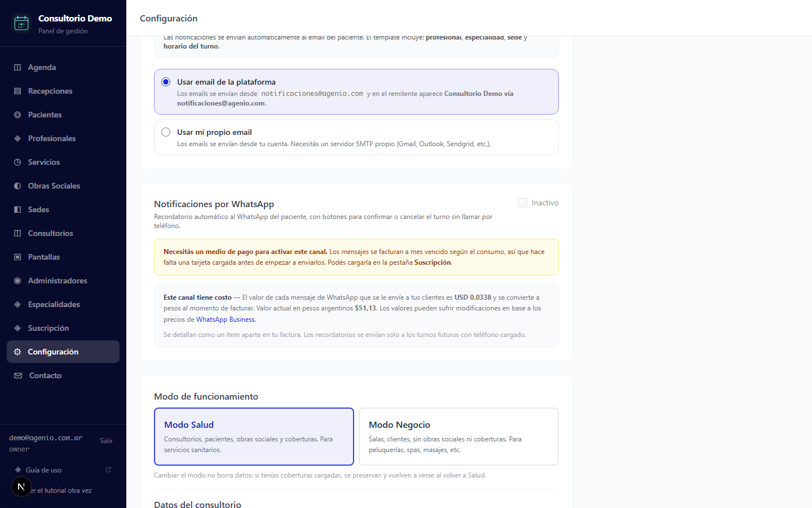The height and width of the screenshot is (508, 812).
Task: Click the round N badge icon
Action: point(21,487)
